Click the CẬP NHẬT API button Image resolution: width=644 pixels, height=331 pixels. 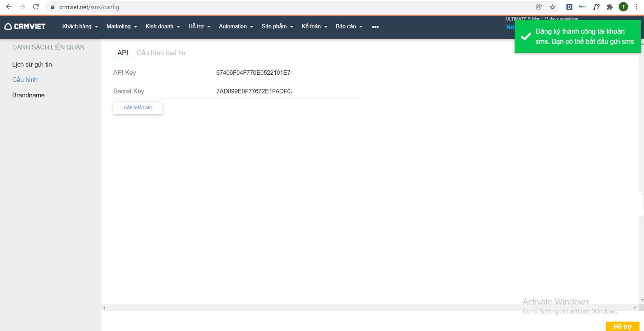pos(138,108)
